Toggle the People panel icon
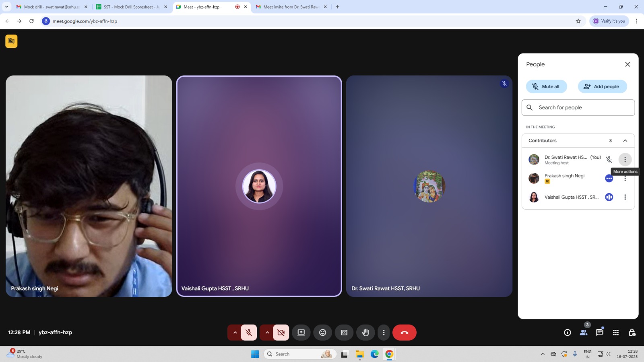Image resolution: width=644 pixels, height=362 pixels. (584, 333)
